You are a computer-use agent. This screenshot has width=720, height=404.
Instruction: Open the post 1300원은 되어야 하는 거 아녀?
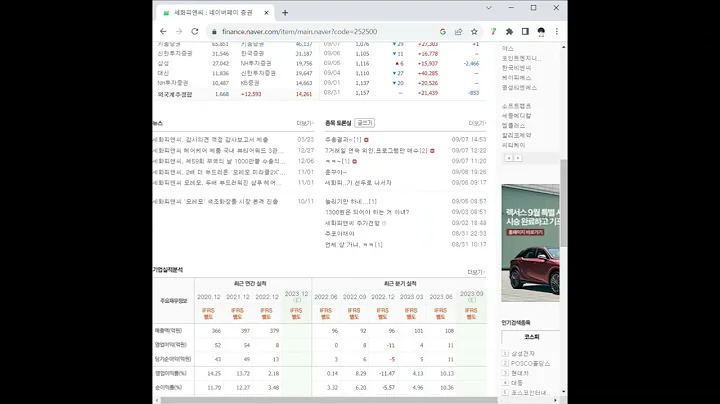[x=367, y=213]
